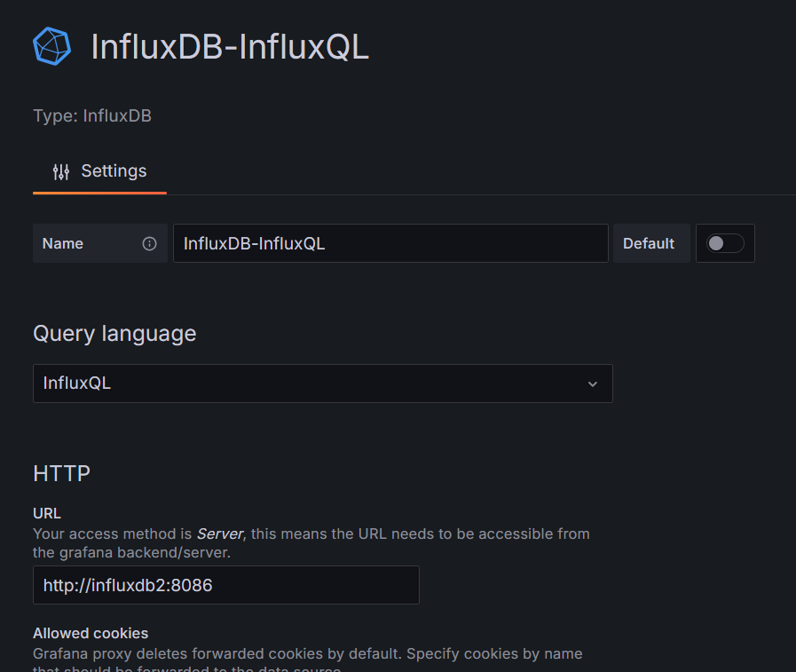Show the Name field info tooltip icon

point(149,244)
